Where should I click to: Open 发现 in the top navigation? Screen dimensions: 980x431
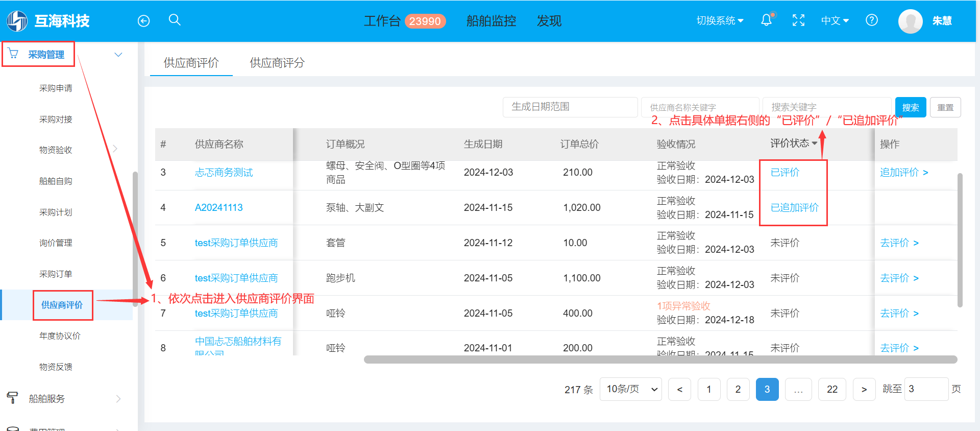[549, 21]
